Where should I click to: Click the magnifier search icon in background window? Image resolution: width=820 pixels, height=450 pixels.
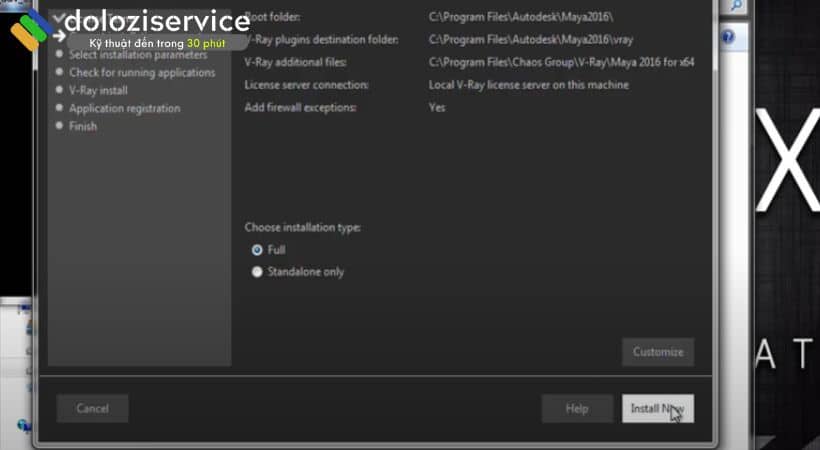(737, 7)
